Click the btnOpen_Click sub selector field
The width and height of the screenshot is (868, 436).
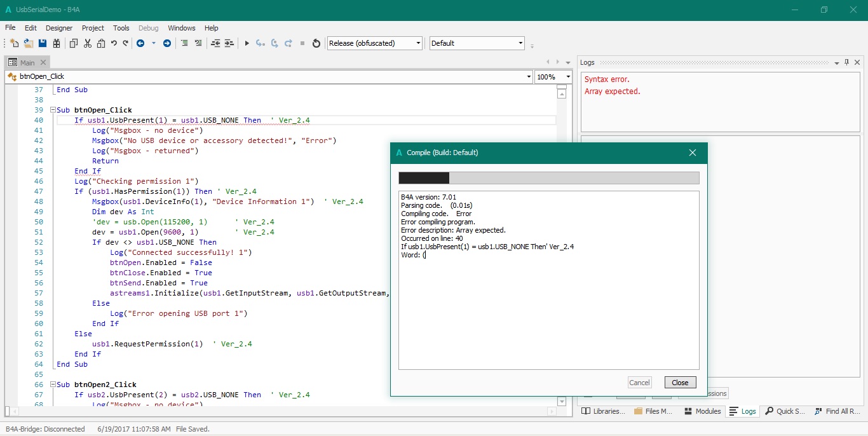point(267,77)
